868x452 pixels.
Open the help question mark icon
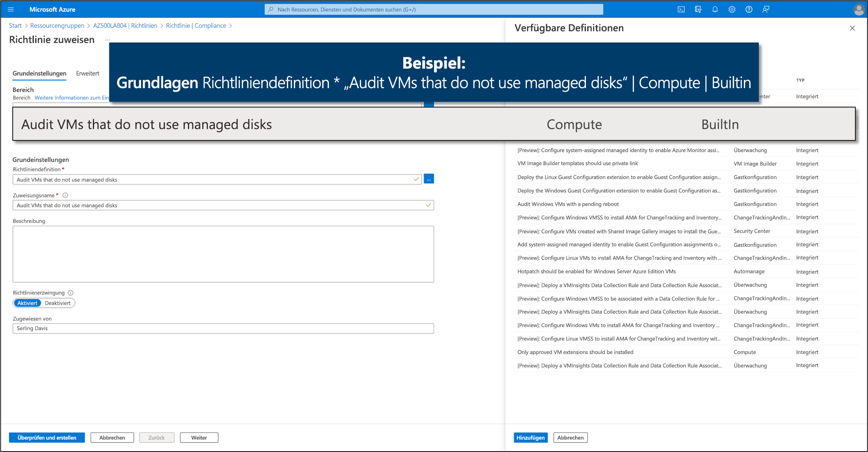[x=749, y=10]
